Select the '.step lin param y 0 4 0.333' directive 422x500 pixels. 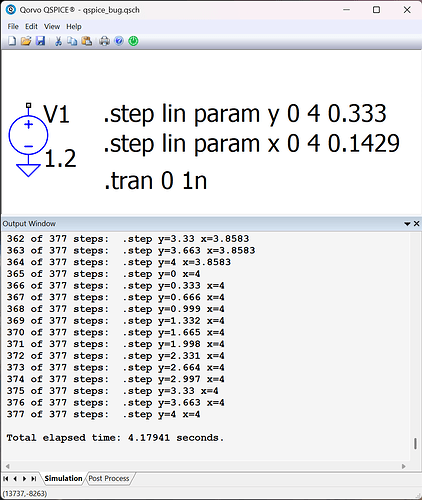click(245, 114)
